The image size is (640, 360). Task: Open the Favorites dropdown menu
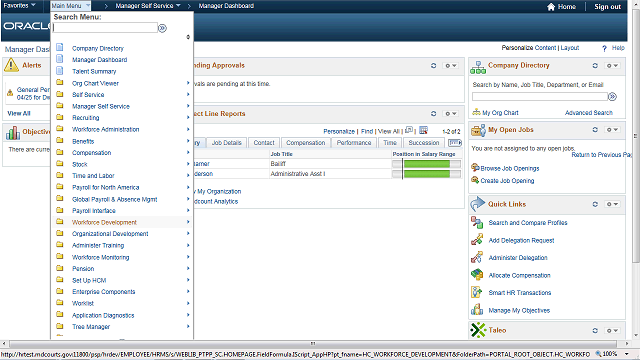tap(19, 5)
